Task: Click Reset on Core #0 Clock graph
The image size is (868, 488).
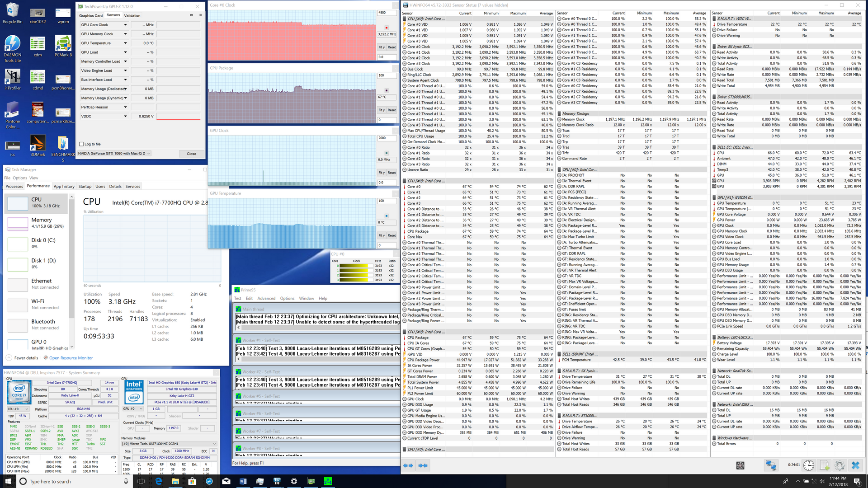Action: tap(392, 47)
